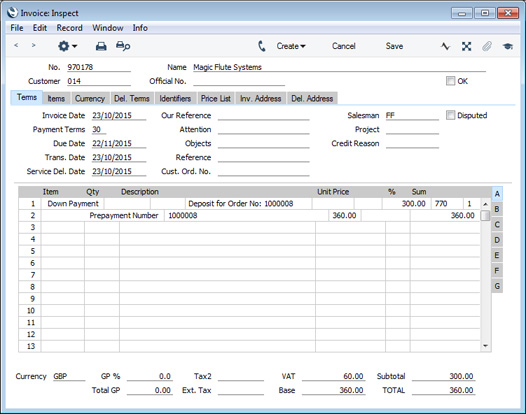
Task: Open attachments paperclip icon
Action: pos(487,46)
